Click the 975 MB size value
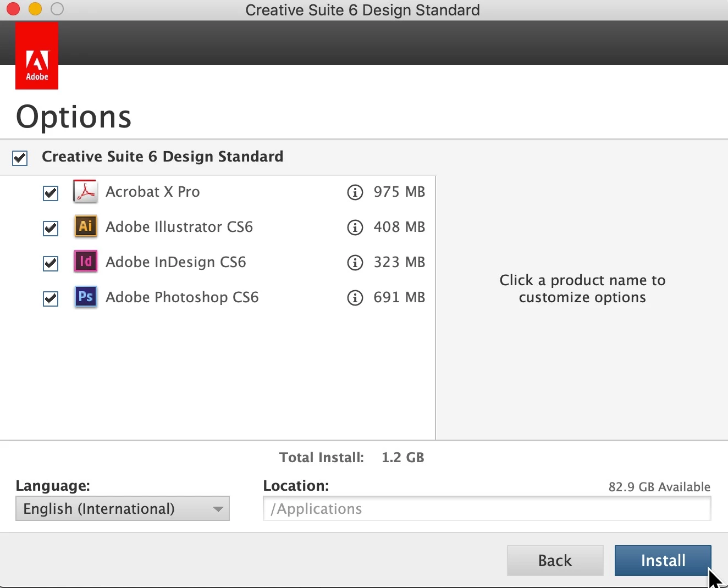Image resolution: width=728 pixels, height=588 pixels. coord(399,192)
